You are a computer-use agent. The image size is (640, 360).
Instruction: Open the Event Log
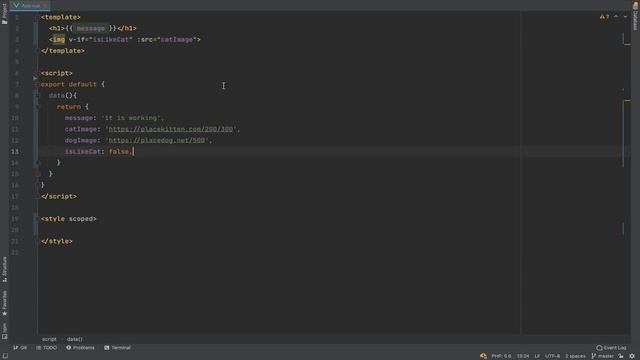pos(611,348)
